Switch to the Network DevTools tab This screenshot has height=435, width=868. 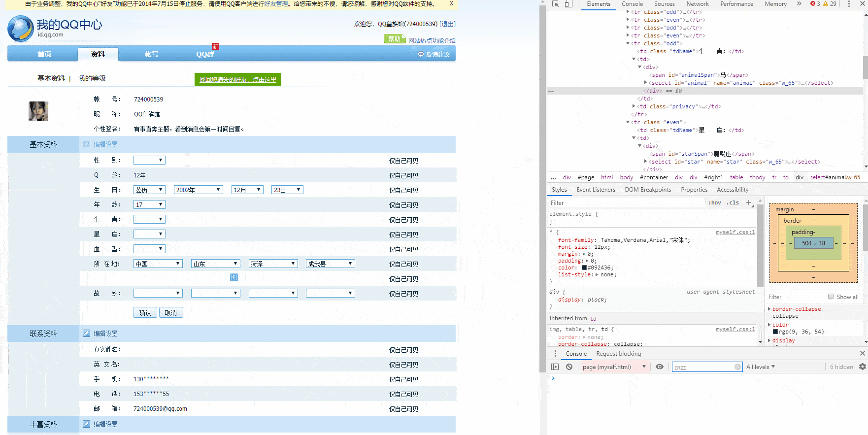pos(698,4)
